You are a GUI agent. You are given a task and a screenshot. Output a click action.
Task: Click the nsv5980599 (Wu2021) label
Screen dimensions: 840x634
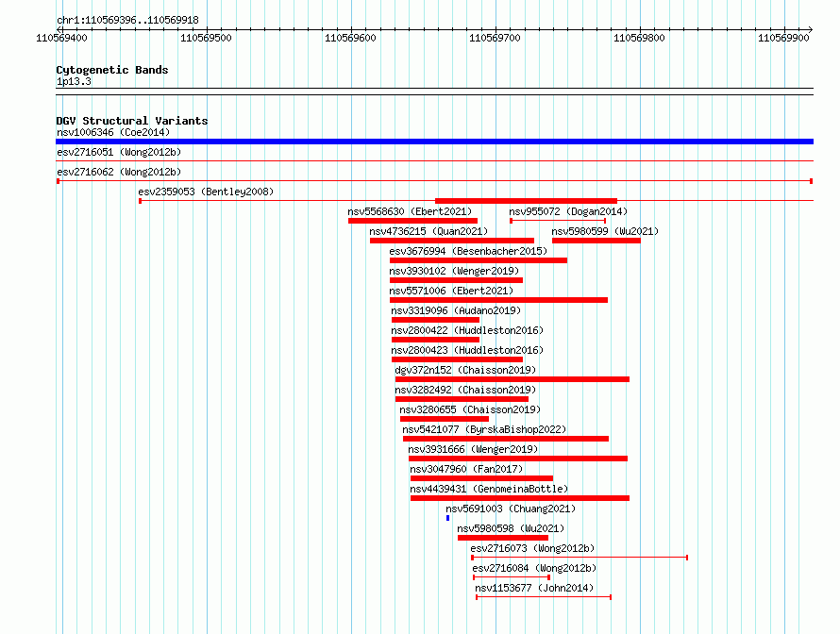pos(605,231)
